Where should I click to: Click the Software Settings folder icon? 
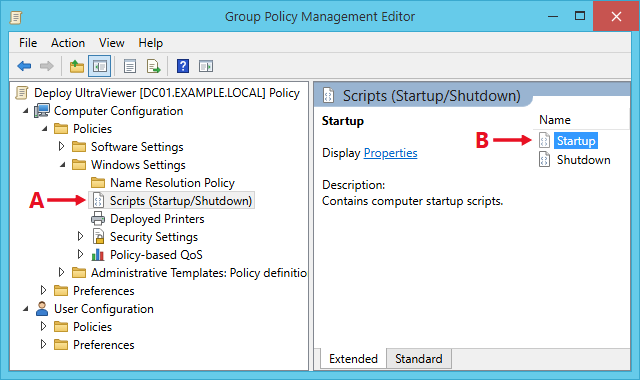(79, 146)
